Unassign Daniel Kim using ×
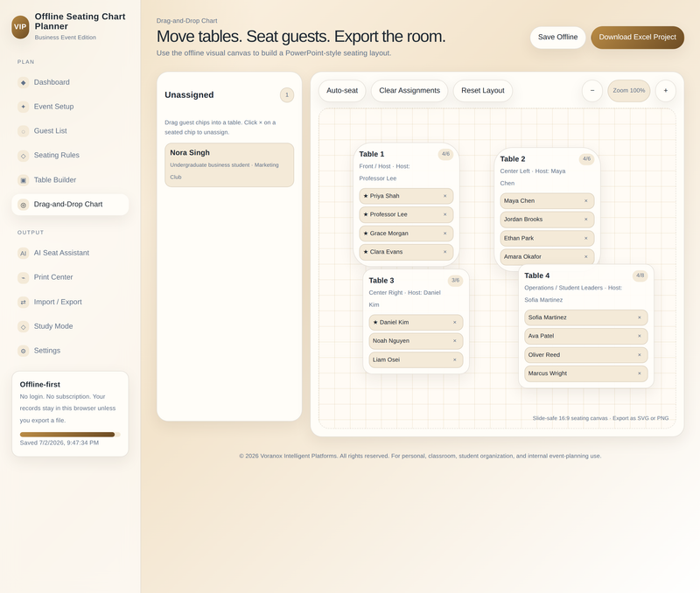Image resolution: width=700 pixels, height=593 pixels. point(455,322)
